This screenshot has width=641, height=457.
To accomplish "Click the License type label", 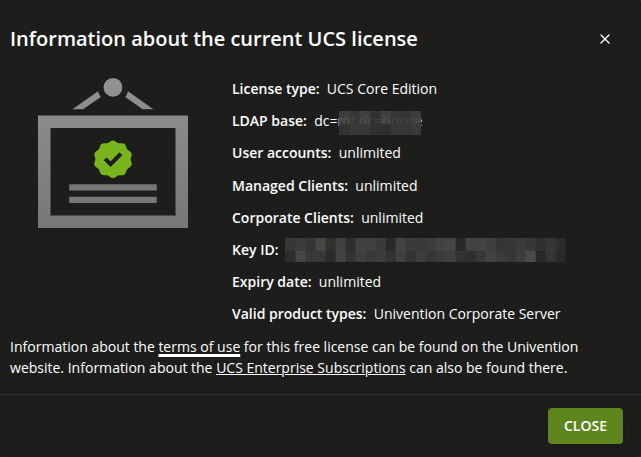I will 276,89.
